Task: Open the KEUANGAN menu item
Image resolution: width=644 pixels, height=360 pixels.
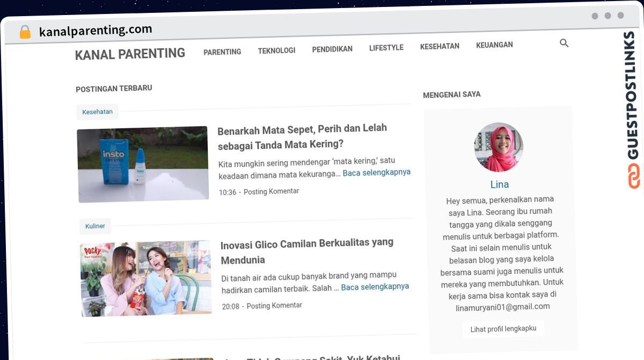Action: coord(494,45)
